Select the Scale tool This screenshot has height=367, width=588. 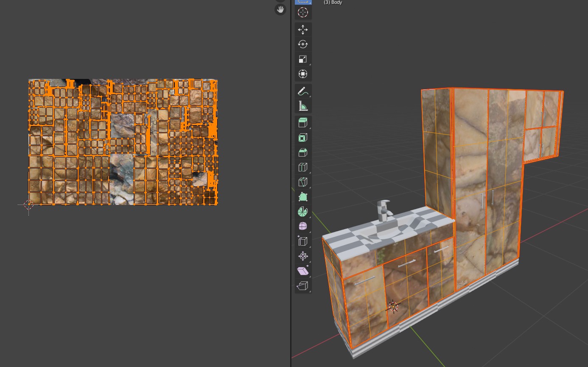[x=303, y=59]
